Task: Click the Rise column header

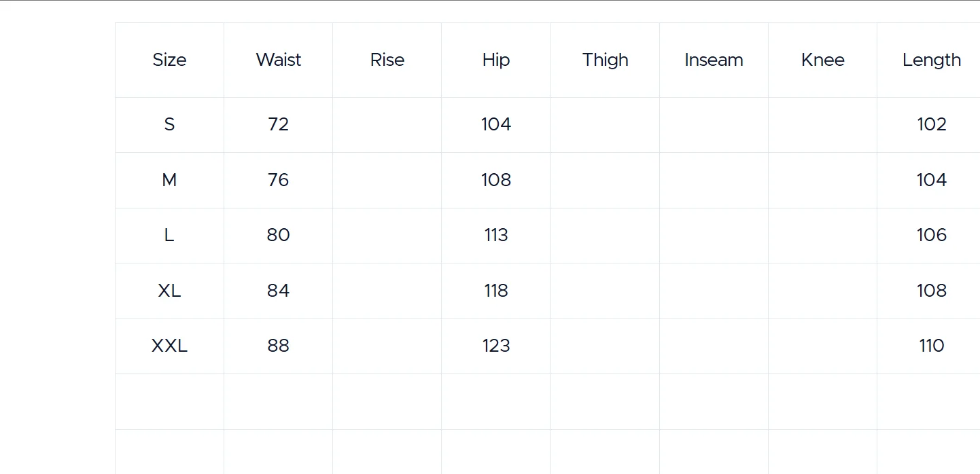Action: [x=387, y=60]
